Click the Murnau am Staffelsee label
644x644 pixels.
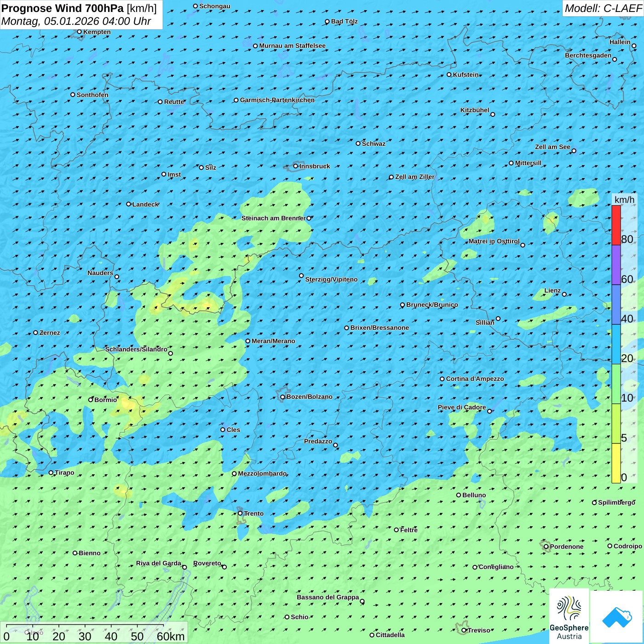[293, 46]
